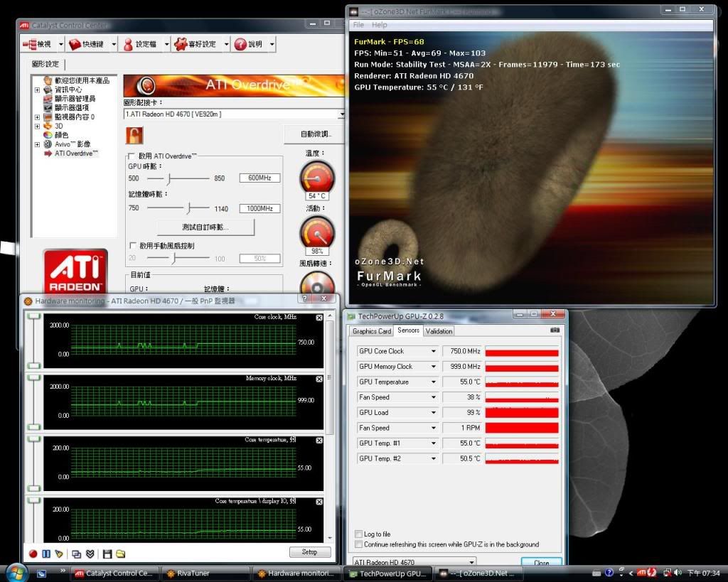This screenshot has width=728, height=582.
Task: Click the 600MHz GPU clock value field
Action: (x=259, y=178)
